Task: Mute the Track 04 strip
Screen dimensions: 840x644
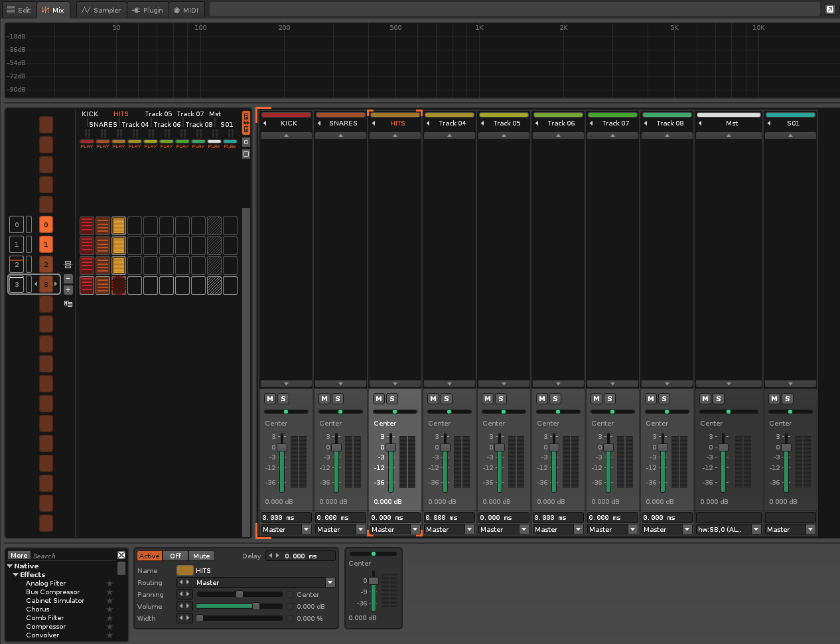Action: [x=433, y=399]
